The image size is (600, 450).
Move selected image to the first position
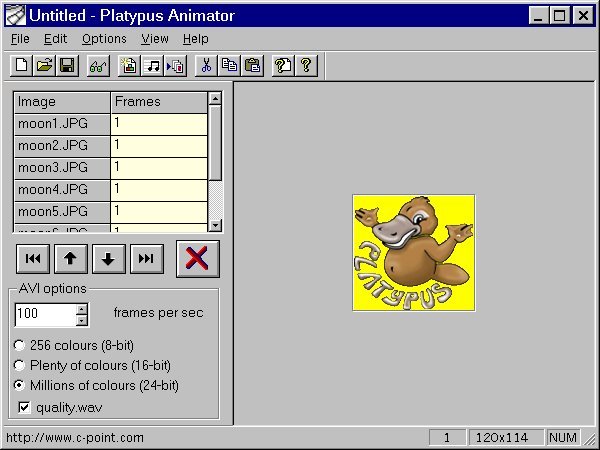33,259
